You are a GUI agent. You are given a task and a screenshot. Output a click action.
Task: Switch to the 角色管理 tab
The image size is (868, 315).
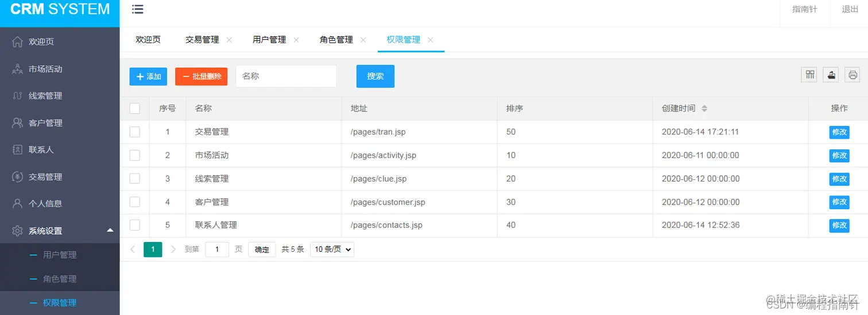click(336, 40)
